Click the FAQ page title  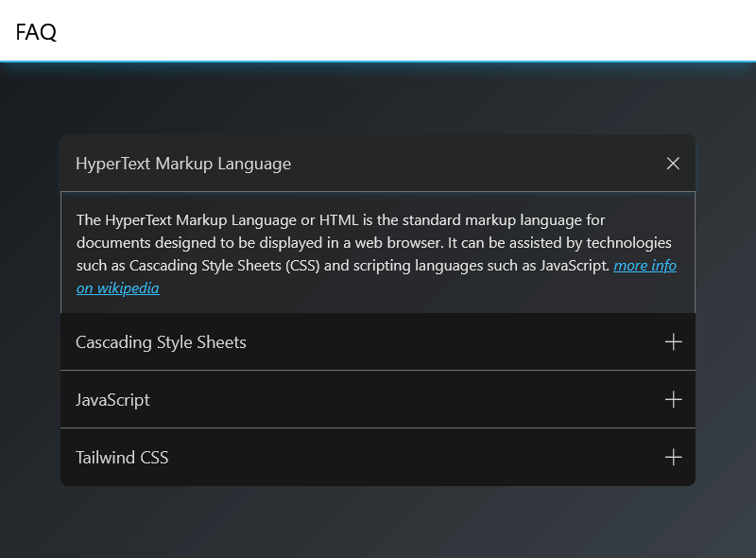pyautogui.click(x=36, y=32)
